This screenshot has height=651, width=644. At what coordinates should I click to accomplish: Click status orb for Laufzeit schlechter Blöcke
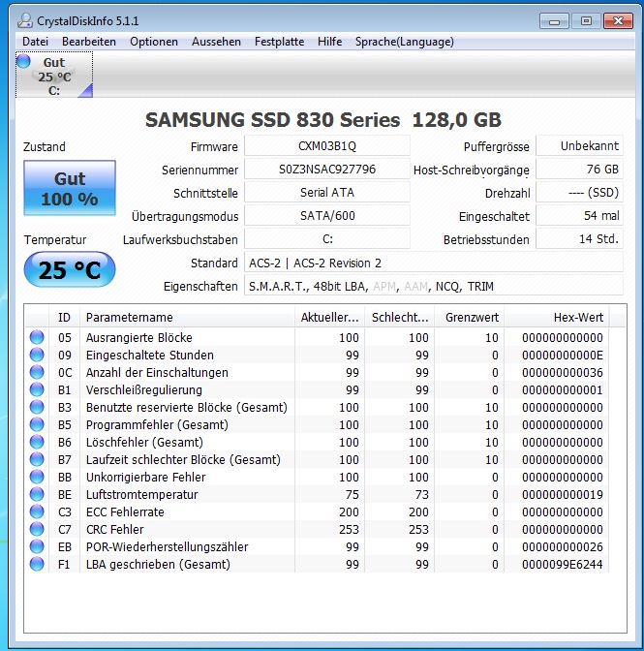point(37,459)
